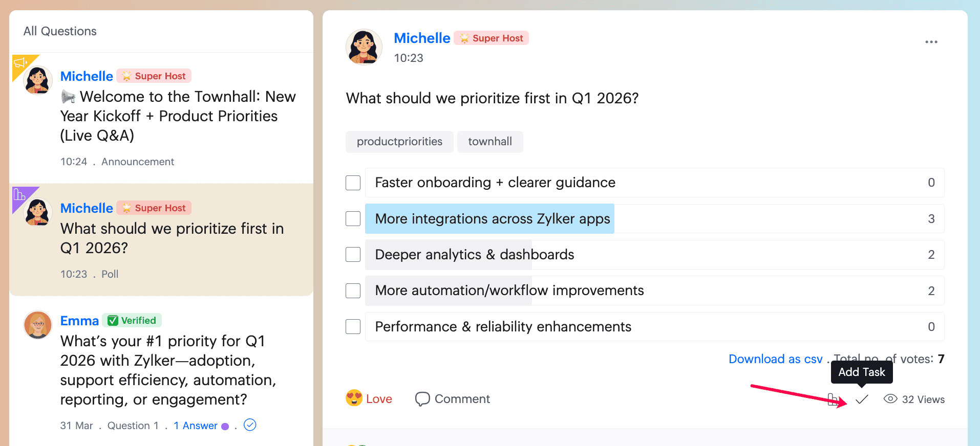Check Performance & reliability enhancements option
Image resolution: width=980 pixels, height=446 pixels.
click(353, 326)
